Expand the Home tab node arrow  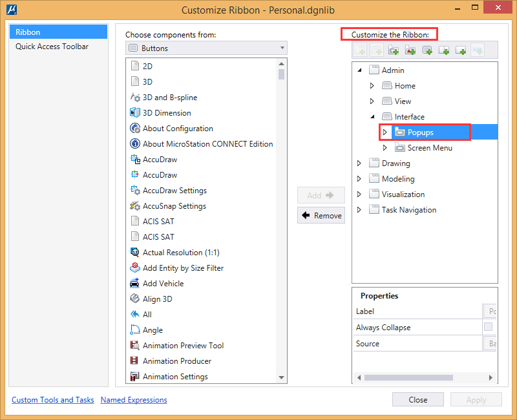click(372, 86)
